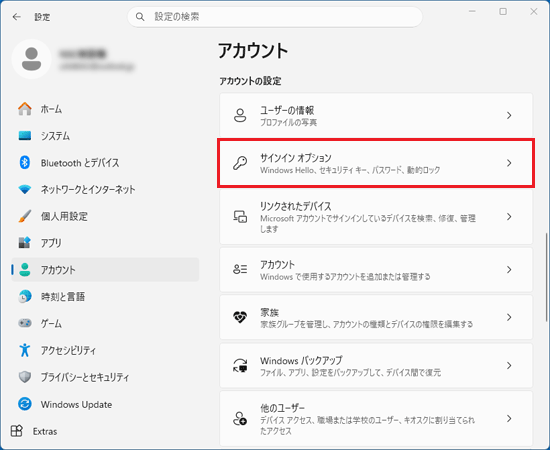Image resolution: width=550 pixels, height=450 pixels.
Task: Click the サインイン オプション key icon
Action: tap(240, 163)
